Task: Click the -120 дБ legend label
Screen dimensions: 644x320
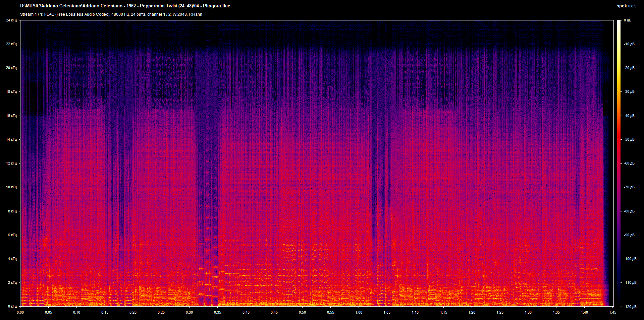Action: (x=629, y=307)
